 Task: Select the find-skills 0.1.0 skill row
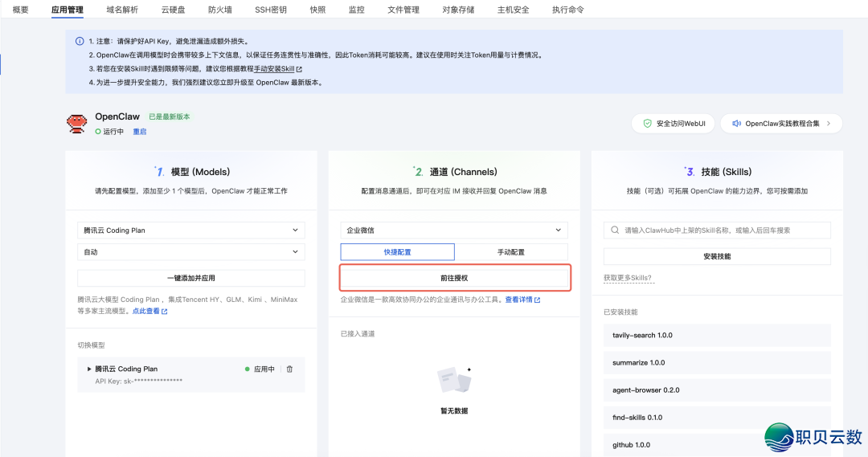click(x=717, y=417)
